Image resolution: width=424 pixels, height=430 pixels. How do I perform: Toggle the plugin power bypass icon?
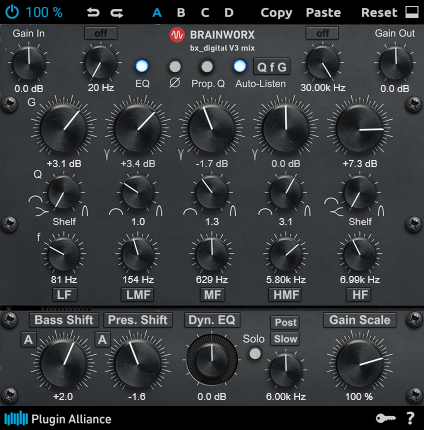(12, 12)
